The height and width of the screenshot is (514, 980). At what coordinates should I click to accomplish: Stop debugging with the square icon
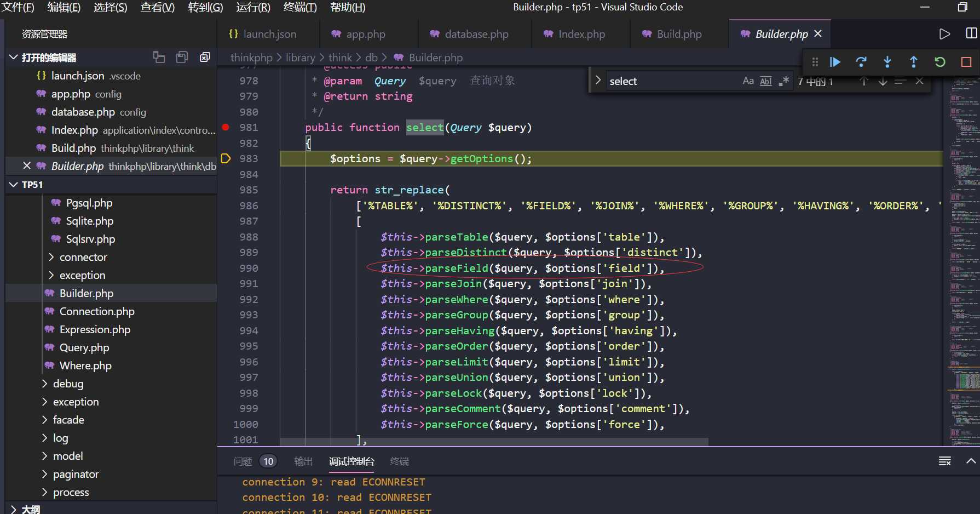(966, 62)
